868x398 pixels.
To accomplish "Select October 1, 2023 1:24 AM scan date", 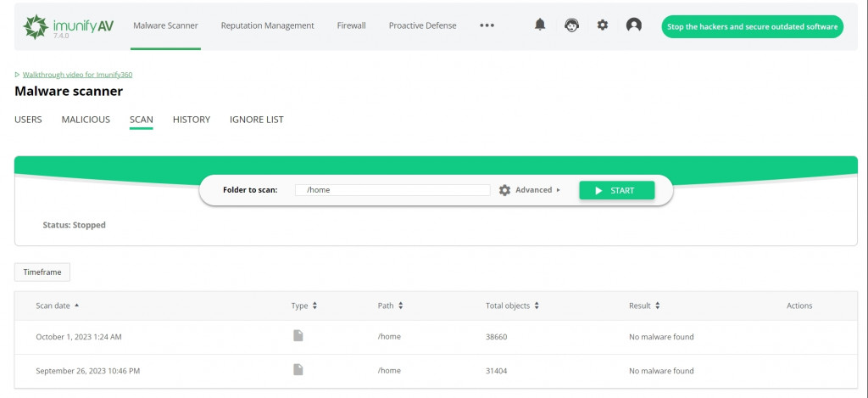I will (79, 336).
